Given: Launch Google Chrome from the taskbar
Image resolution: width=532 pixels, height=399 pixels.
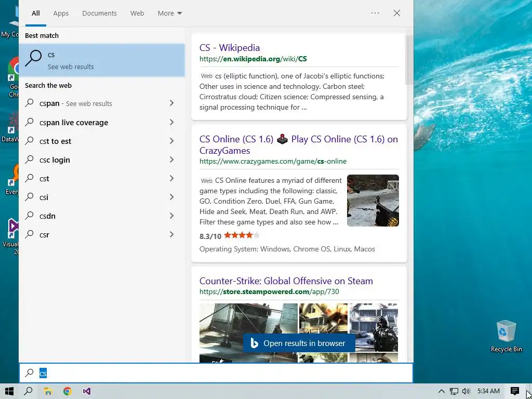Looking at the screenshot, I should [67, 391].
